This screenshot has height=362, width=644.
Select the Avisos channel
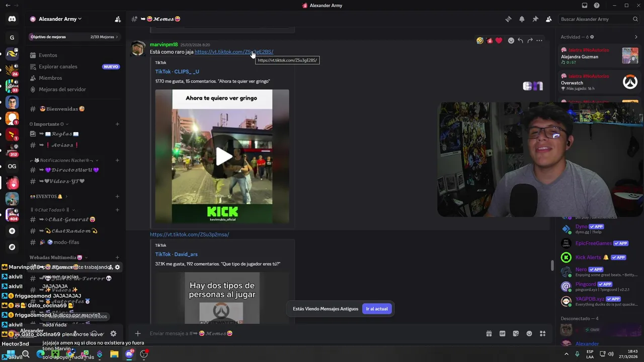click(x=74, y=145)
